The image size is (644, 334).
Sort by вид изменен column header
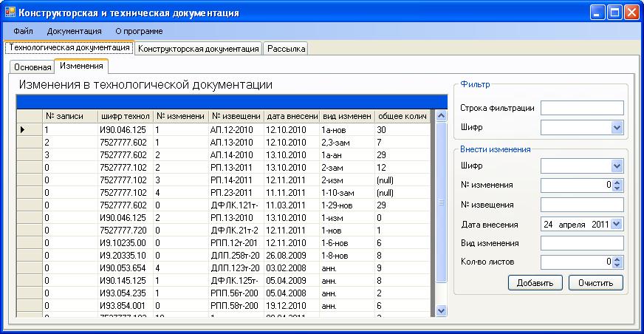coord(347,116)
